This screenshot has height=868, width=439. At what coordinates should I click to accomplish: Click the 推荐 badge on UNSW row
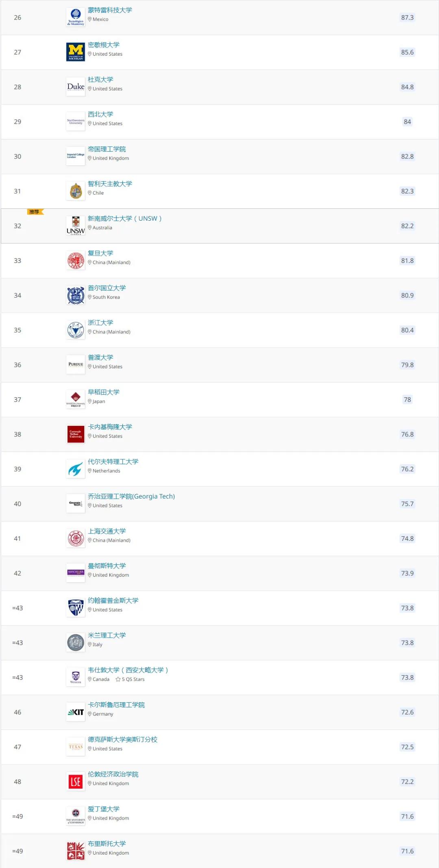35,212
